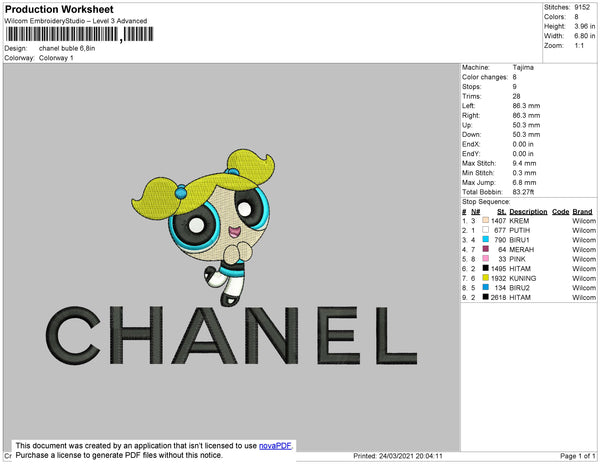
Task: Click stitch count 1932 in KUNING row
Action: tap(499, 278)
